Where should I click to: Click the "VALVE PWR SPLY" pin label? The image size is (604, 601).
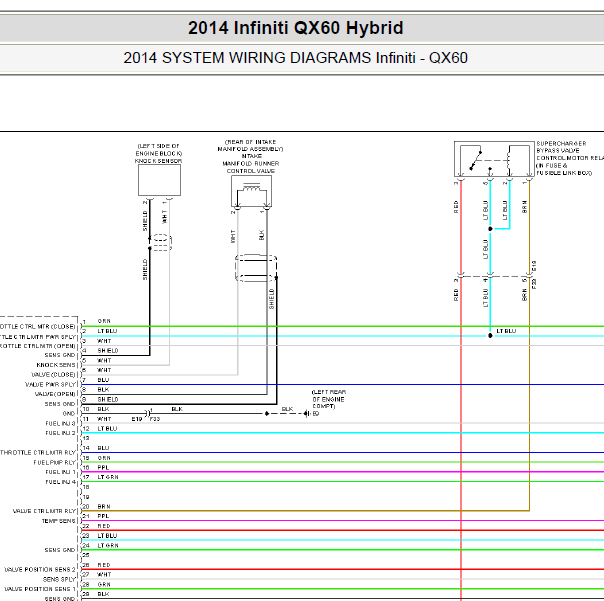[x=51, y=384]
